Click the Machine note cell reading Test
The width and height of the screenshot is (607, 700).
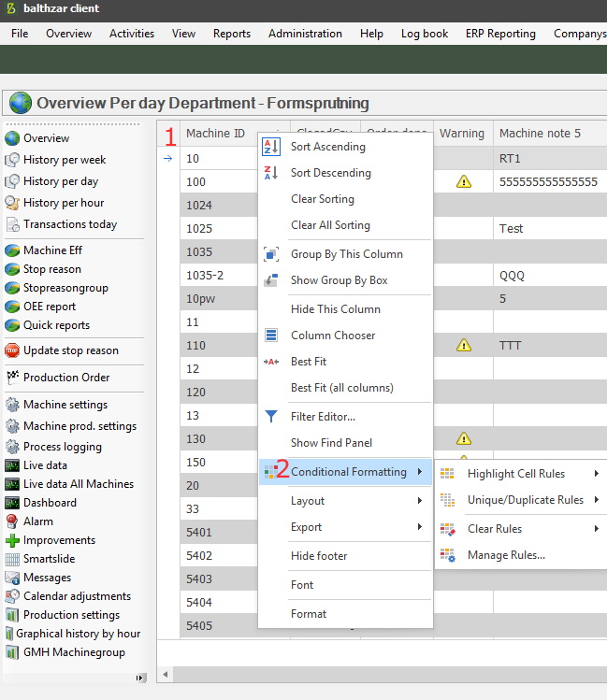coord(550,229)
